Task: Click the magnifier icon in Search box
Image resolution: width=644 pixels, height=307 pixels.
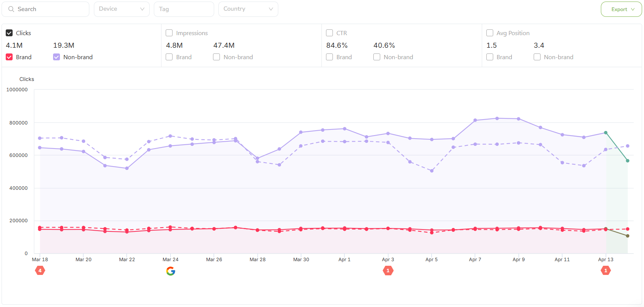Action: click(11, 9)
